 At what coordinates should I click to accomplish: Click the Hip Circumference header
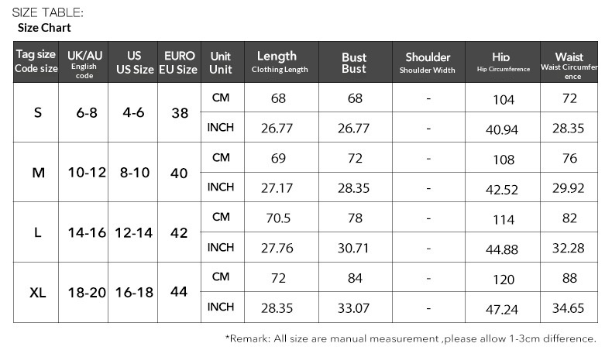503,62
